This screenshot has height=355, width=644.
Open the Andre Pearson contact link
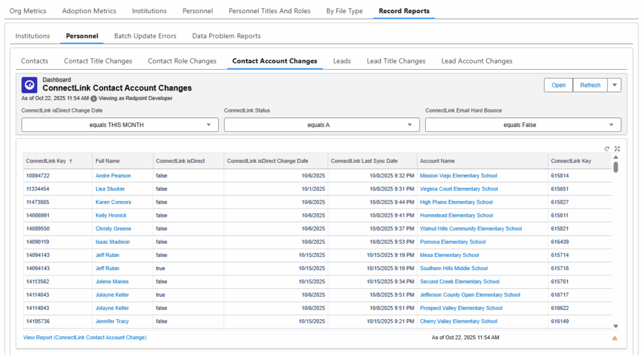[x=113, y=176]
